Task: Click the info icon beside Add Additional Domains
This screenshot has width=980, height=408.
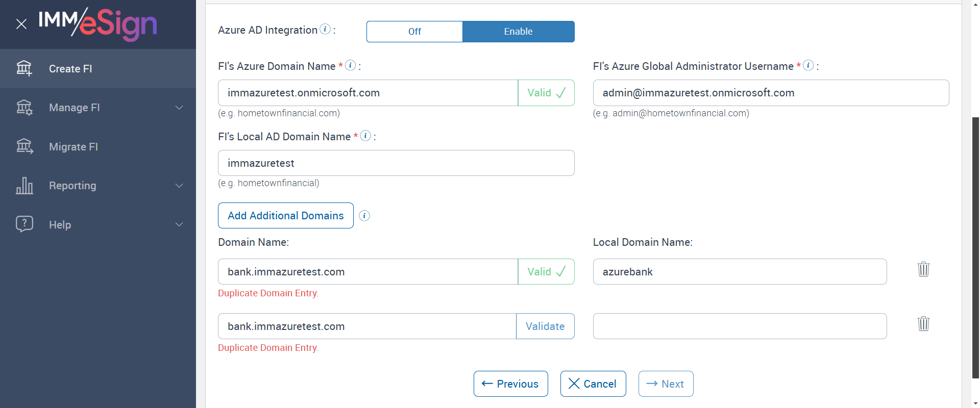Action: [364, 216]
